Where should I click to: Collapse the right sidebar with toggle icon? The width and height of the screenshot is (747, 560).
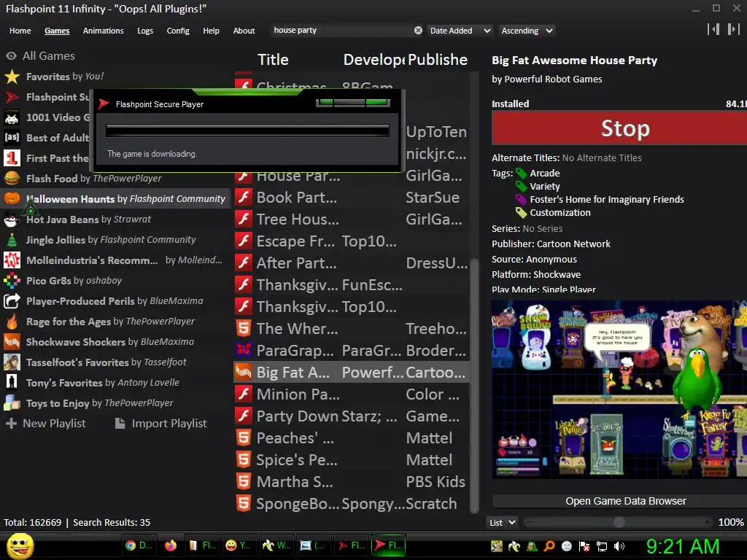(734, 29)
